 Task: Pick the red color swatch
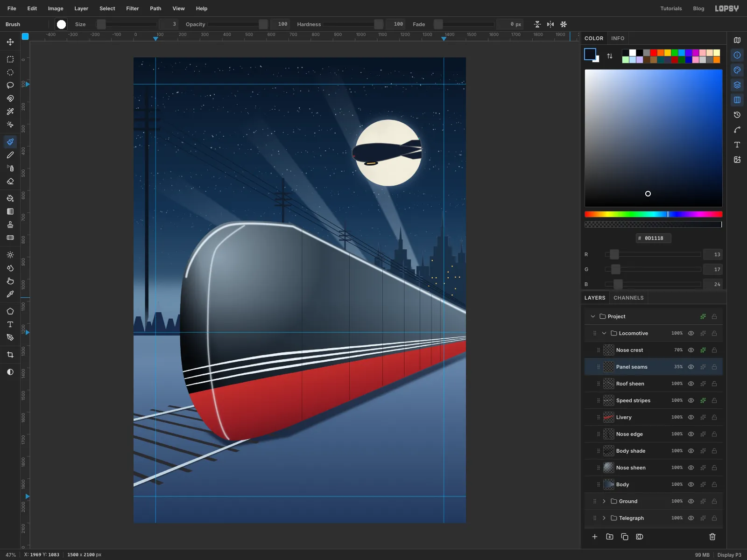click(x=654, y=53)
